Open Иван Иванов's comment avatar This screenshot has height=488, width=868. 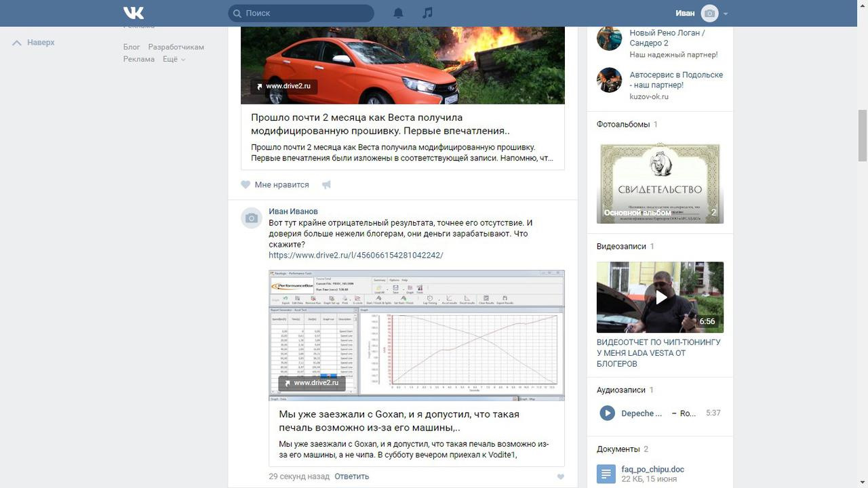click(x=252, y=218)
